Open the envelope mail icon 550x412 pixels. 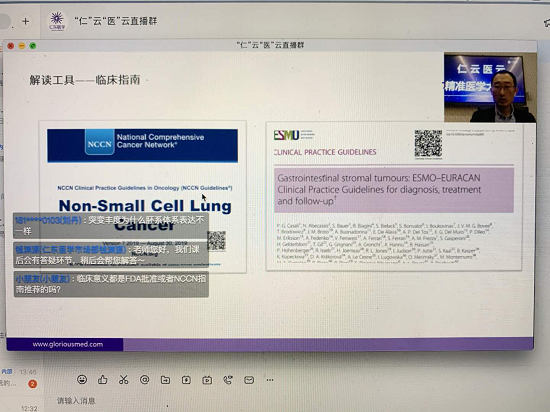tap(249, 380)
